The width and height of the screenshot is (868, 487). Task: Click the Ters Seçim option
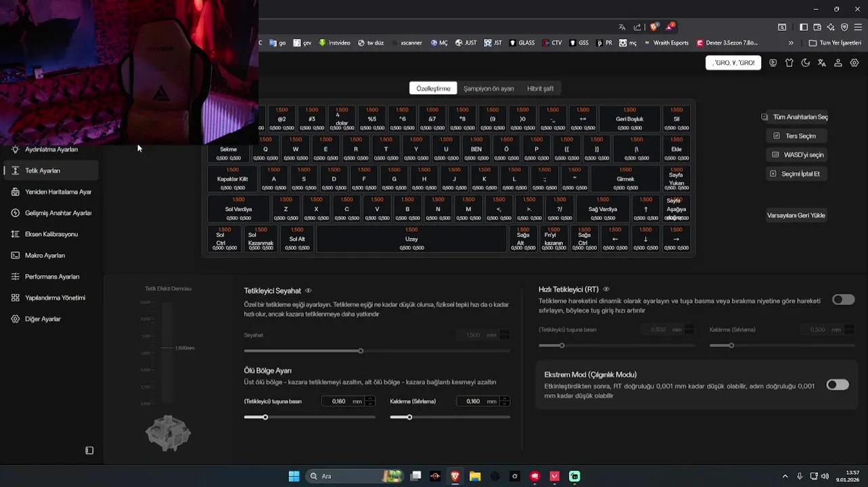(795, 136)
